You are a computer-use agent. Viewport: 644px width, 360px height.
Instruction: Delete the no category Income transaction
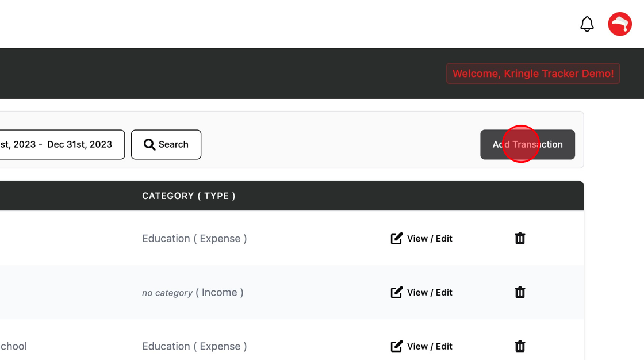click(x=520, y=292)
